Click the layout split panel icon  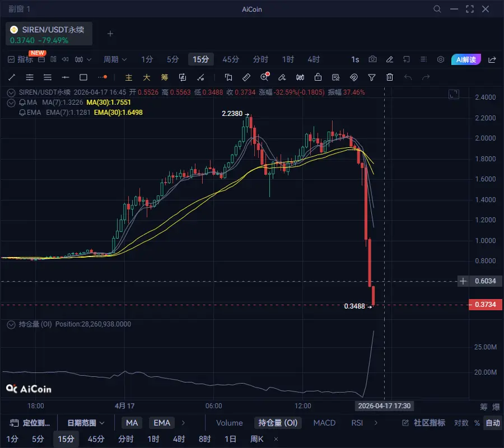pos(53,59)
